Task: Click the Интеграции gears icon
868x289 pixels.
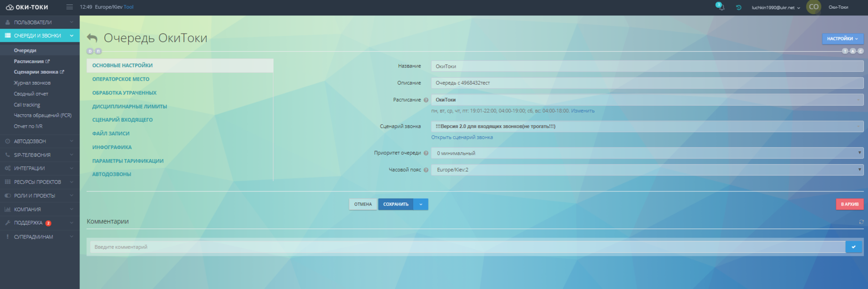Action: point(8,169)
